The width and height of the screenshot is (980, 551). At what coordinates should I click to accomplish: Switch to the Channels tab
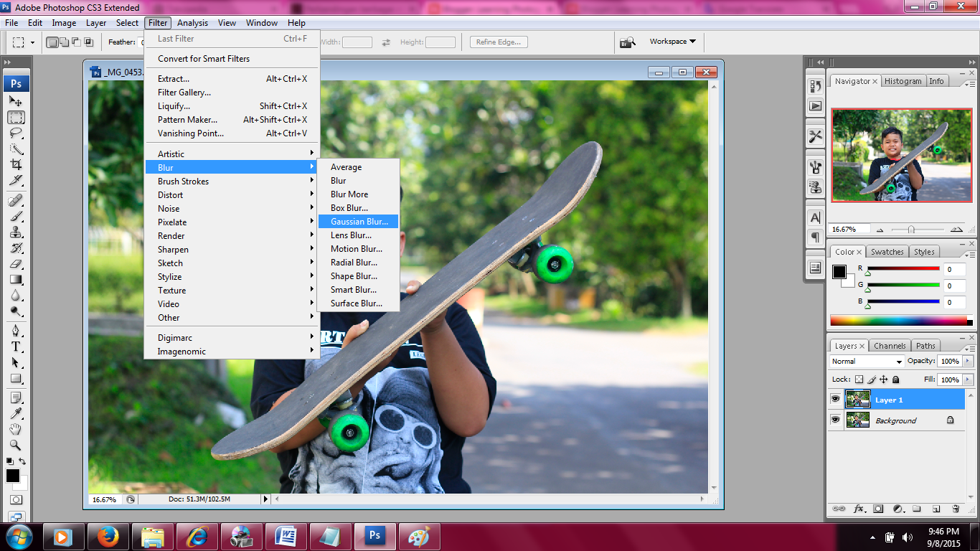[x=890, y=346]
